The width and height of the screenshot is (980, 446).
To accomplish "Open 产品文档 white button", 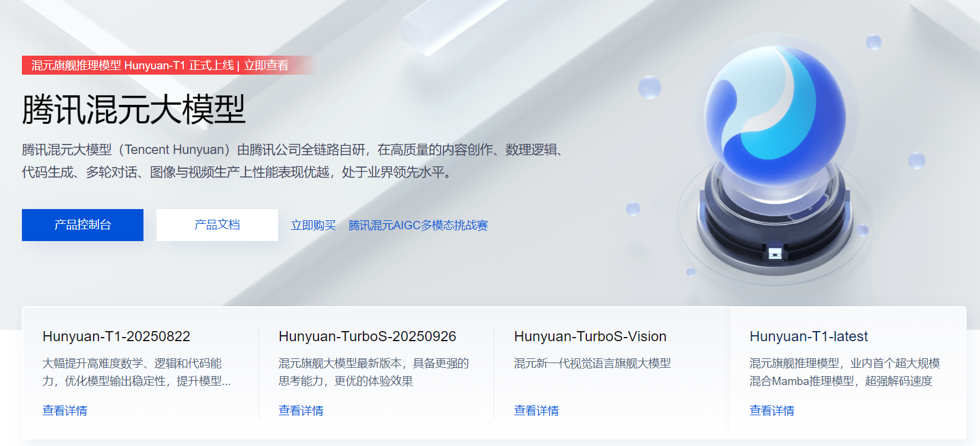I will point(217,225).
